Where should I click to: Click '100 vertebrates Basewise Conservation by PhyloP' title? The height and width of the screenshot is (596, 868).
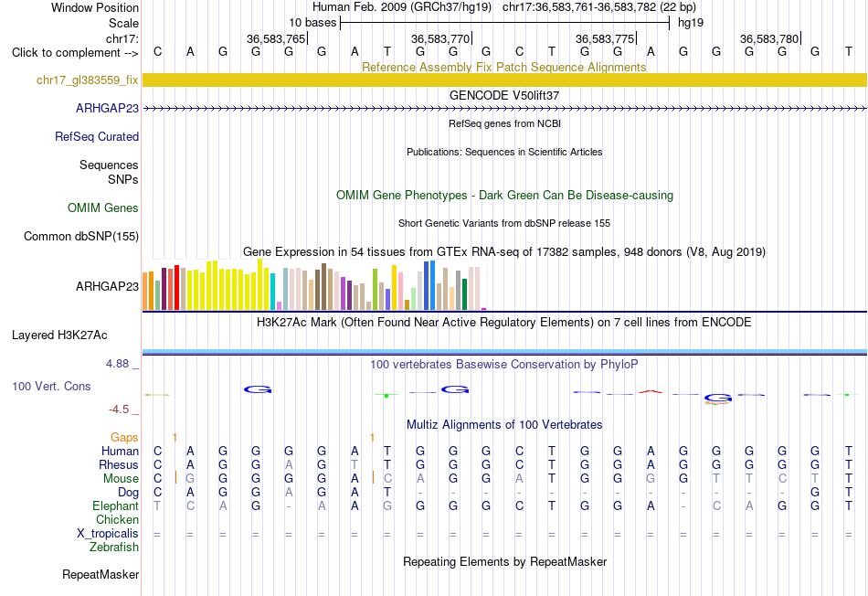pyautogui.click(x=504, y=365)
